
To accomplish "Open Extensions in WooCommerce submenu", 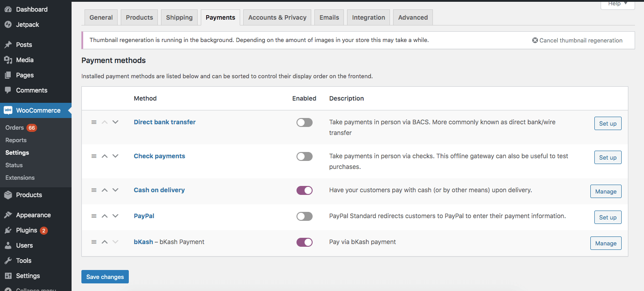I will click(x=20, y=177).
